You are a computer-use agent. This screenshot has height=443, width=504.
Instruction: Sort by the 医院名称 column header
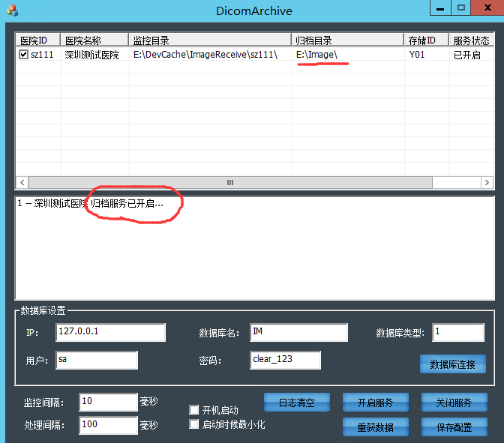(94, 40)
